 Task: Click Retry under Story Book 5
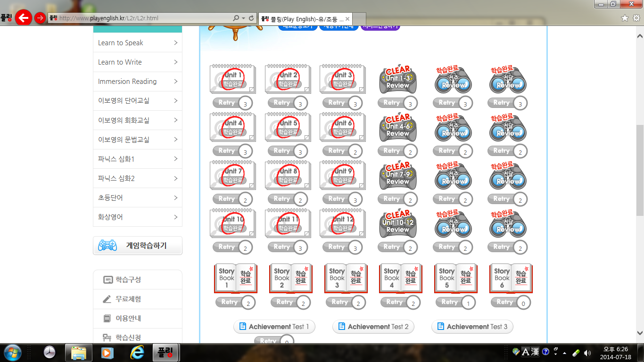455,303
